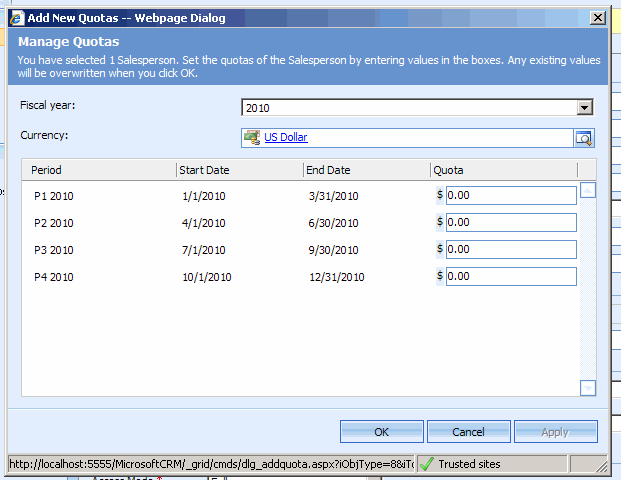This screenshot has width=621, height=480.
Task: Click the 10/1/2010 start date cell
Action: (207, 277)
